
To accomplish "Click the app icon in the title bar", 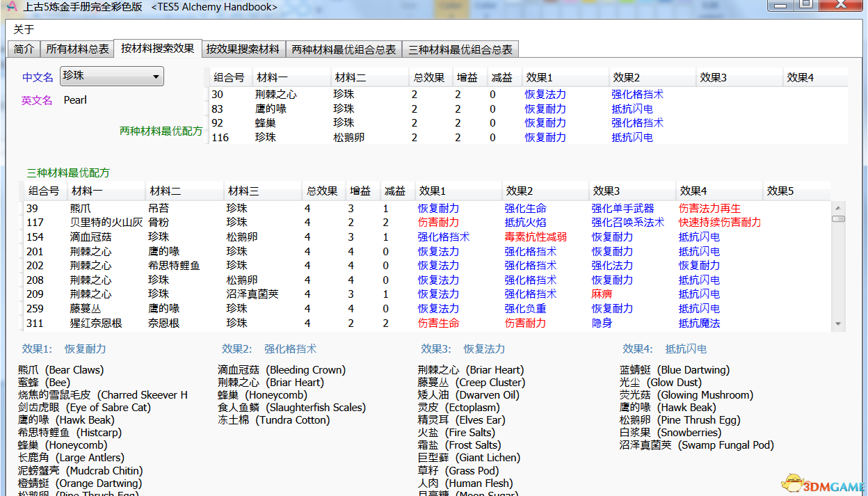I will click(x=12, y=7).
